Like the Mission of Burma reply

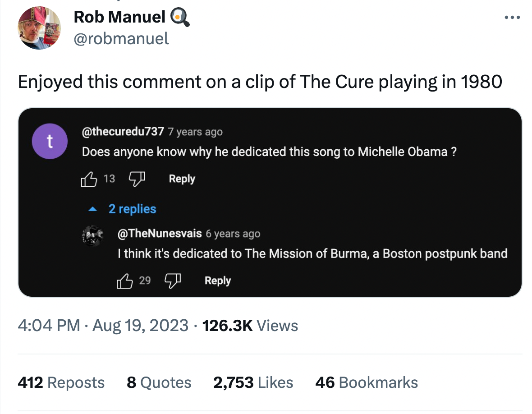coord(125,281)
